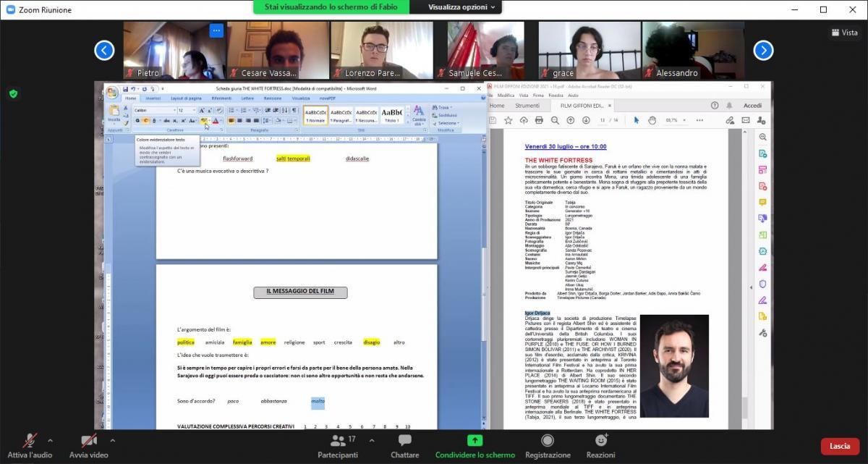Open Acrobat comment tool in sidebar
This screenshot has height=464, width=868.
pyautogui.click(x=762, y=203)
